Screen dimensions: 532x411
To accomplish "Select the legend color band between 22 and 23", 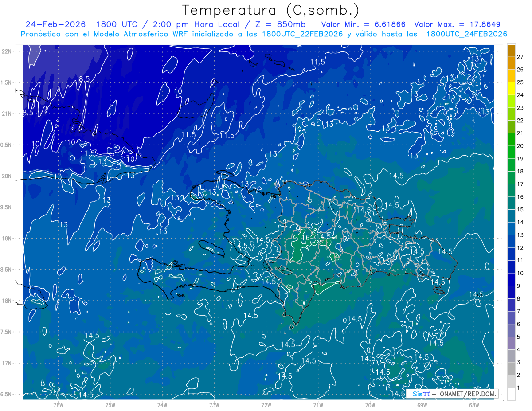I will (511, 114).
